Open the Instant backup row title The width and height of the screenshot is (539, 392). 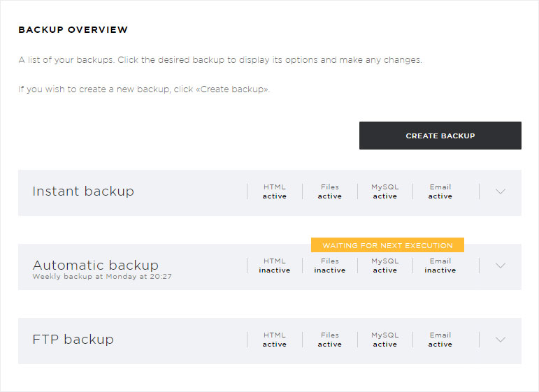83,191
